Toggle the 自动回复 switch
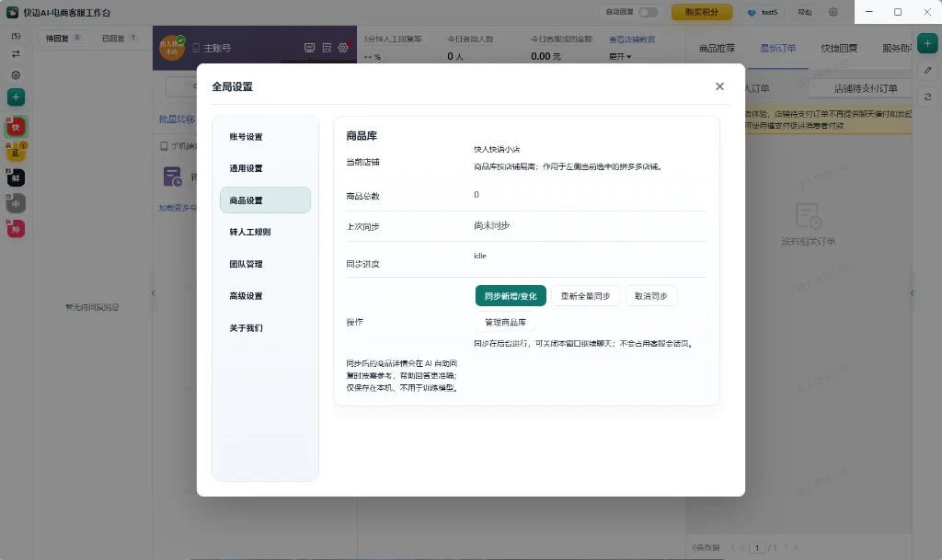 click(x=648, y=12)
